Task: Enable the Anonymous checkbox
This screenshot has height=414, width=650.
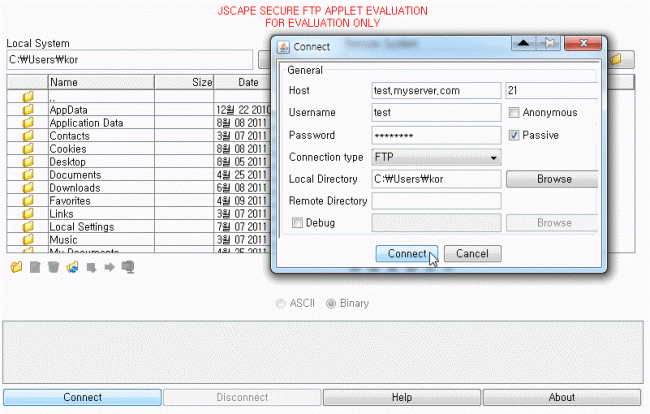Action: 515,113
